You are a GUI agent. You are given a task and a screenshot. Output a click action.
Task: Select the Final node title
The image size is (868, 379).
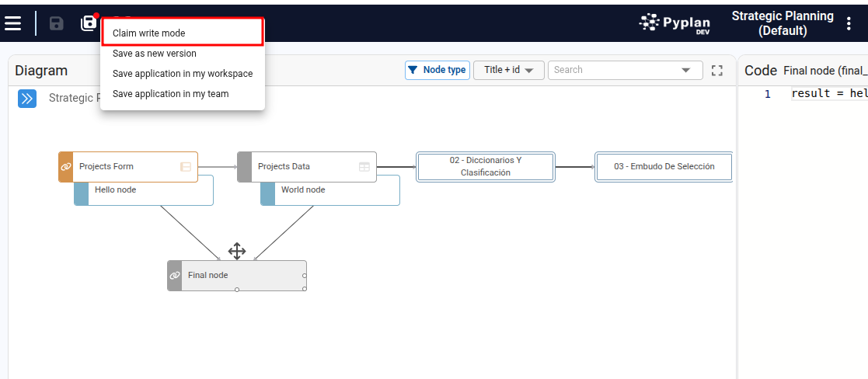click(208, 276)
